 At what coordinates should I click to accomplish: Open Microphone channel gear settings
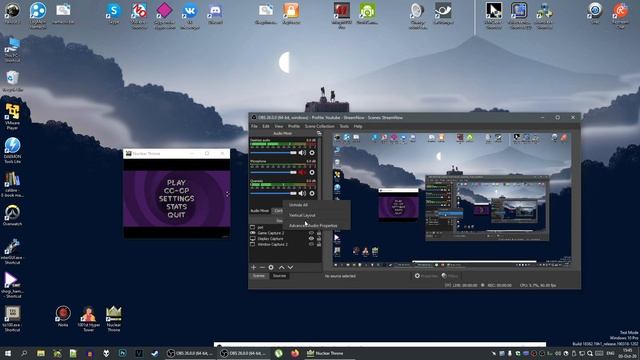pos(312,173)
